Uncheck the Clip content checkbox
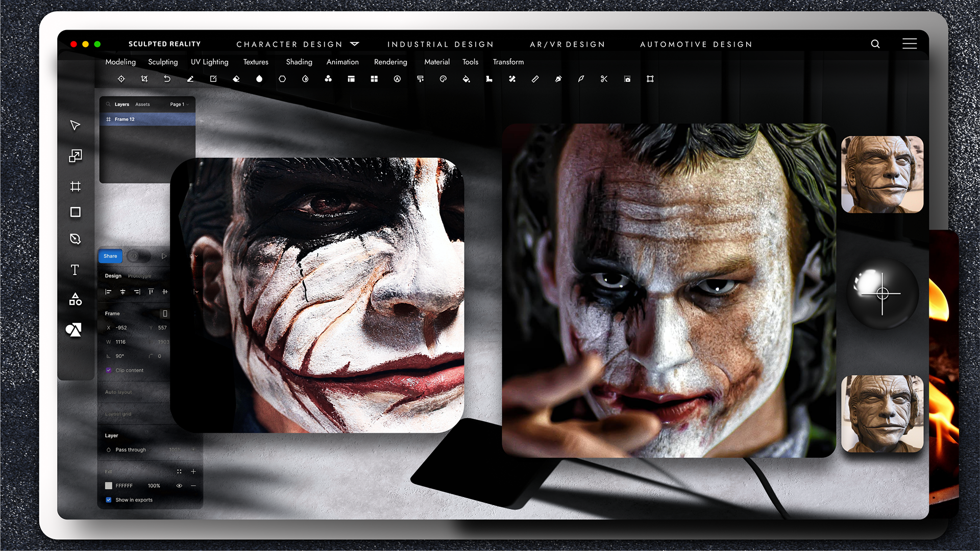 [109, 370]
